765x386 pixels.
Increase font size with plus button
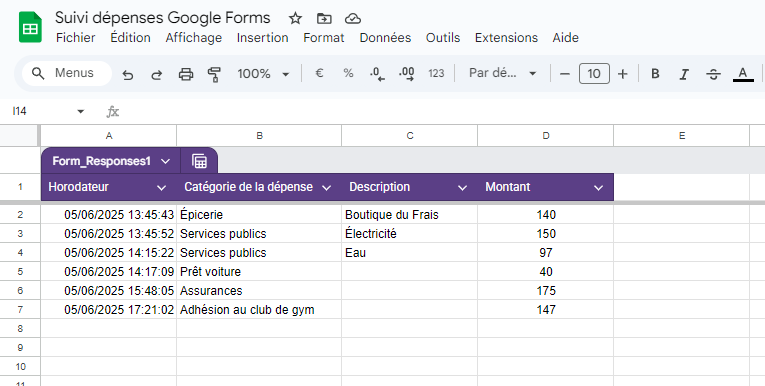pos(623,74)
